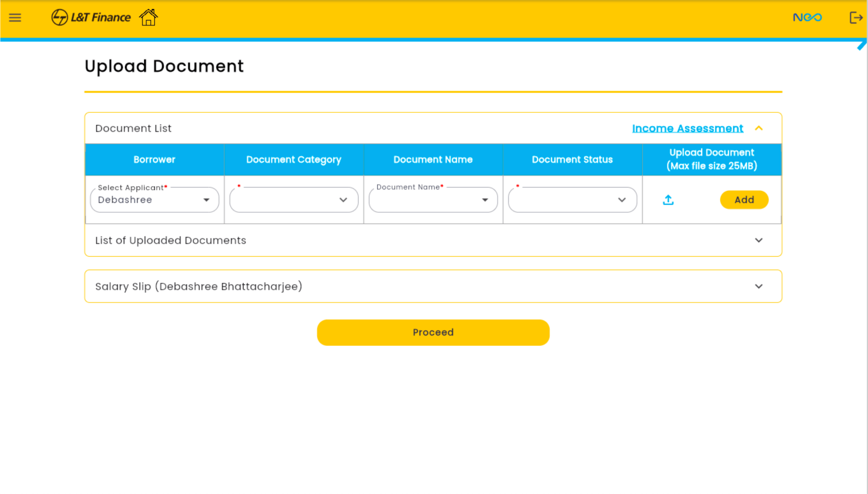Expand List of Uploaded Documents
The width and height of the screenshot is (868, 494).
pyautogui.click(x=759, y=241)
